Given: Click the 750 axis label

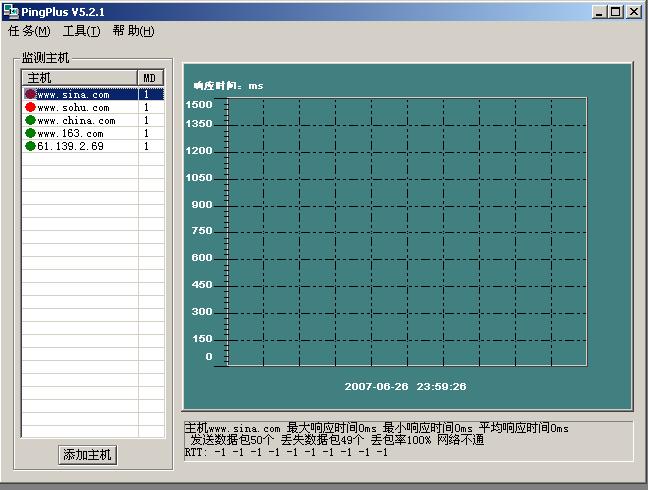Looking at the screenshot, I should [202, 231].
